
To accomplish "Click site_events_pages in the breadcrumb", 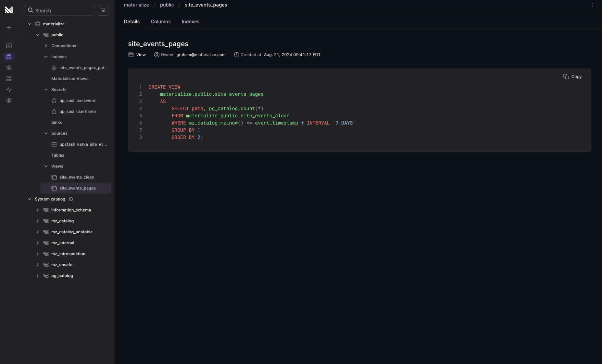I will coord(206,5).
